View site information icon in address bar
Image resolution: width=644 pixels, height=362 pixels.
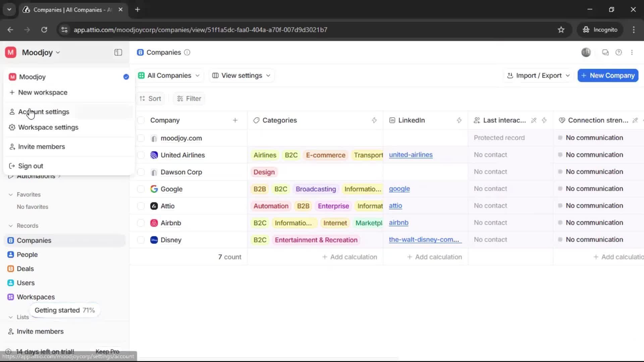pyautogui.click(x=64, y=30)
